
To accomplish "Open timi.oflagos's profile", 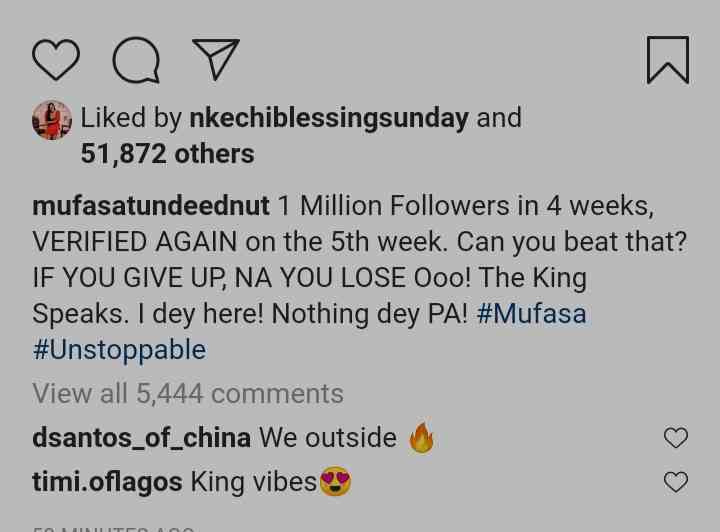I will pyautogui.click(x=107, y=482).
